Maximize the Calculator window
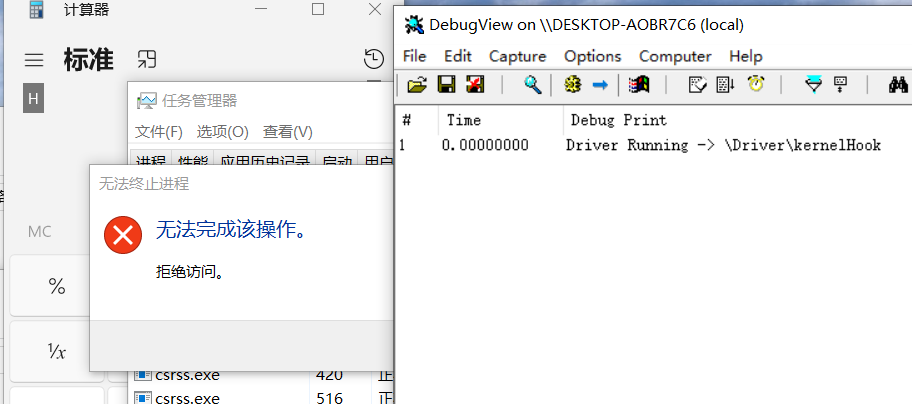 318,9
